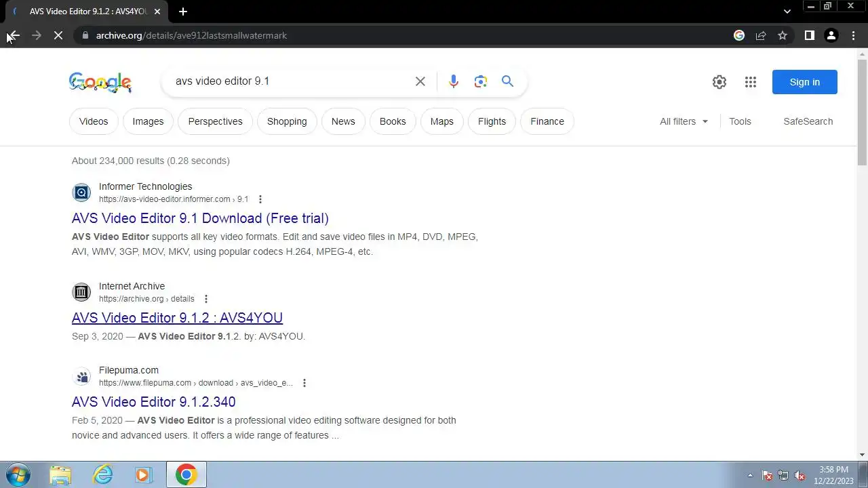Select the Shopping filter
Screen dimensions: 868x488
pyautogui.click(x=287, y=121)
